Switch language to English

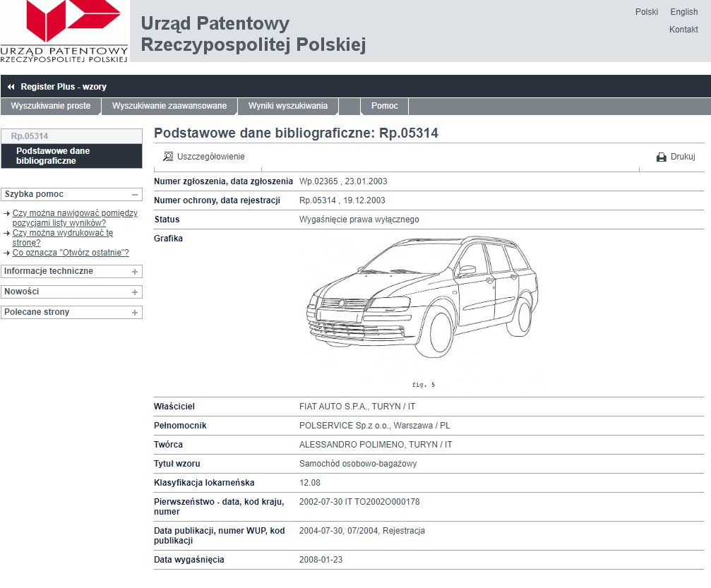[x=683, y=12]
